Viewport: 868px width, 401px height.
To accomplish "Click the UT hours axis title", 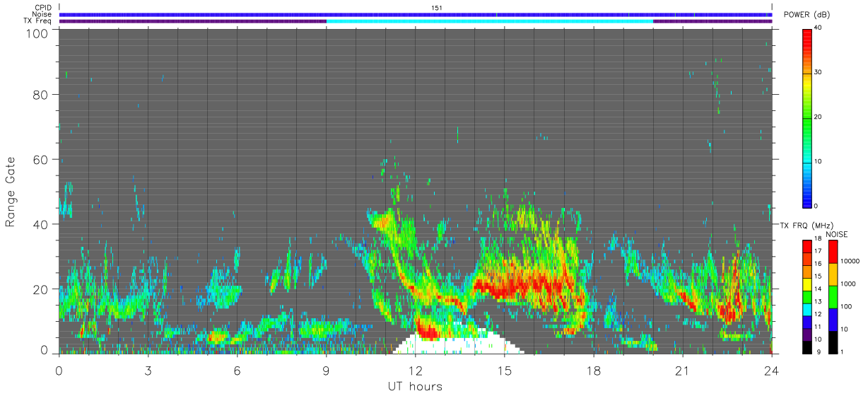I will coord(415,386).
